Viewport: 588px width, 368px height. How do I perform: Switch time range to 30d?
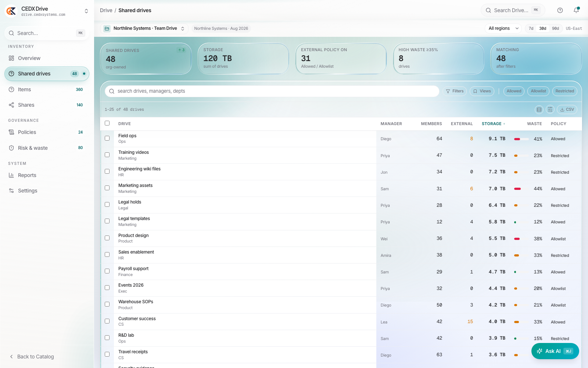543,28
